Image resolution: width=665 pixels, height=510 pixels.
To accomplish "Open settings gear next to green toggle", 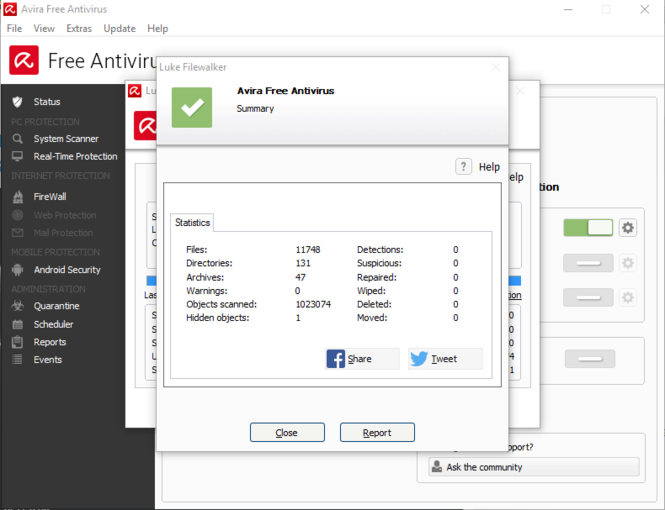I will [x=628, y=228].
